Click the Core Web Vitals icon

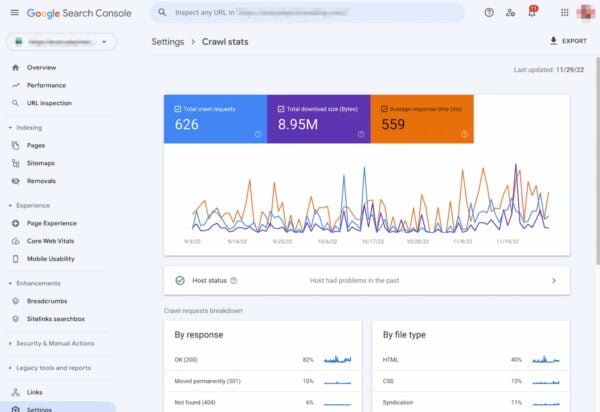pyautogui.click(x=15, y=241)
